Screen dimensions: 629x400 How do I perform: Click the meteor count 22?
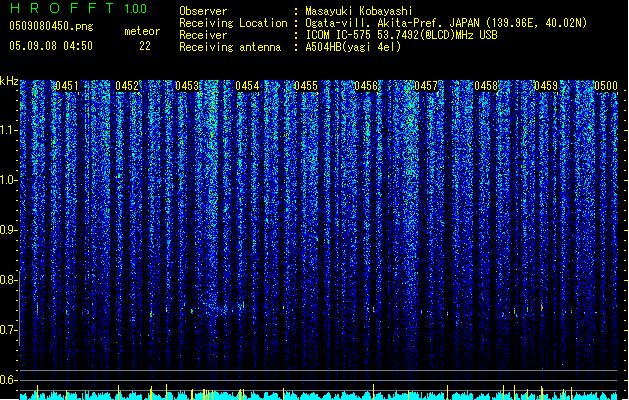(145, 46)
